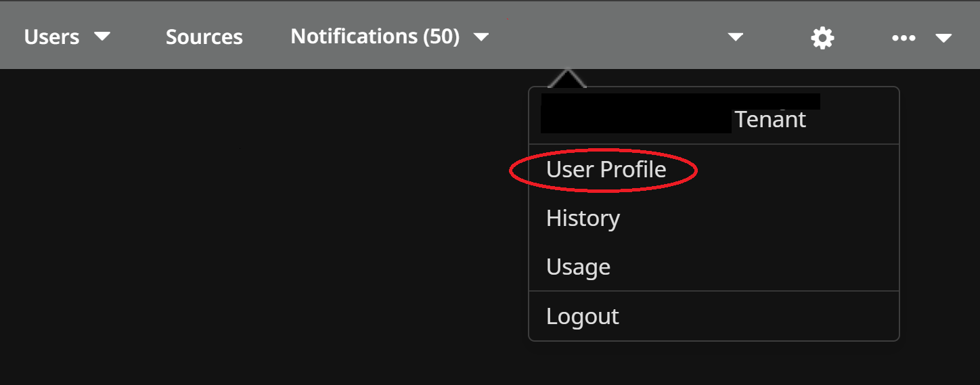This screenshot has width=980, height=385.
Task: Expand the arrow beside the three dots
Action: [x=943, y=38]
